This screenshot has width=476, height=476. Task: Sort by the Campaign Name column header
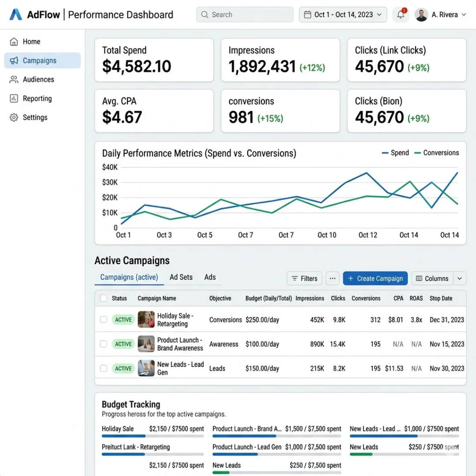156,298
